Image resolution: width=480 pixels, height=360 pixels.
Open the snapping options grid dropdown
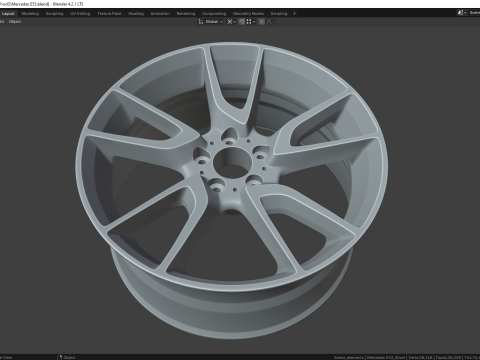(251, 22)
